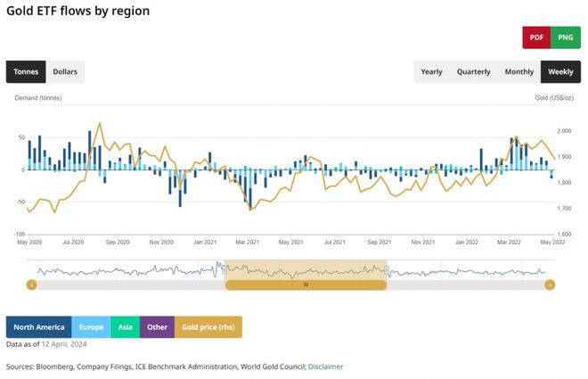Toggle the Other region legend item

[x=157, y=326]
